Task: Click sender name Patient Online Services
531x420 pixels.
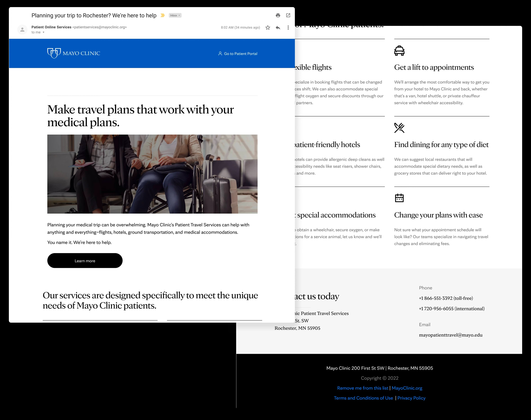Action: click(51, 27)
